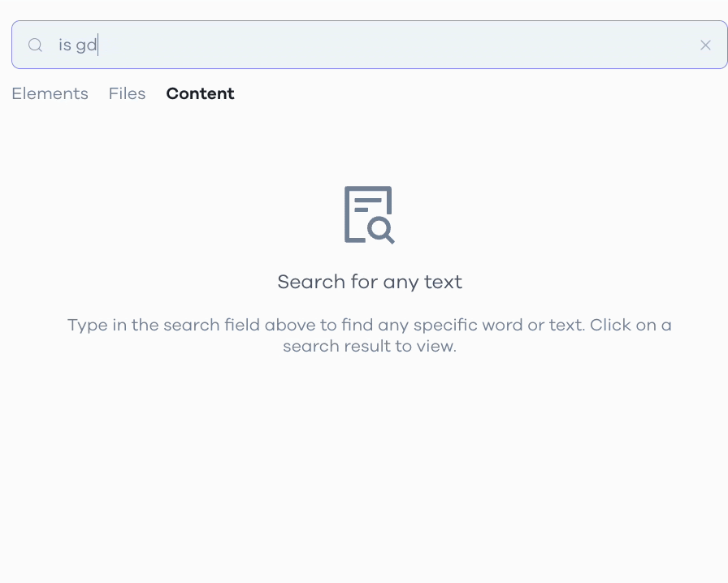
Task: Click the magnifying glass on document illustration
Action: [x=381, y=230]
